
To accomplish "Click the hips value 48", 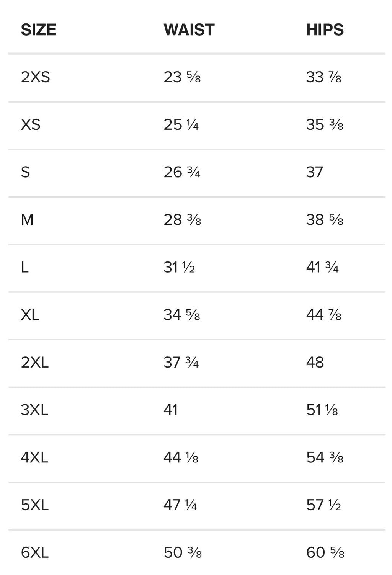I will click(x=315, y=362).
